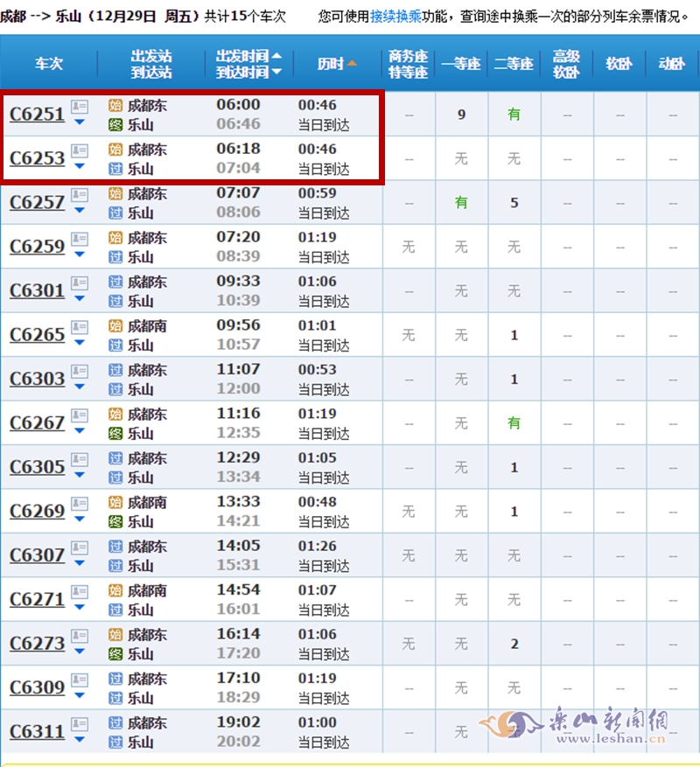
Task: Sort by 出发时间 in the column header
Action: (248, 56)
